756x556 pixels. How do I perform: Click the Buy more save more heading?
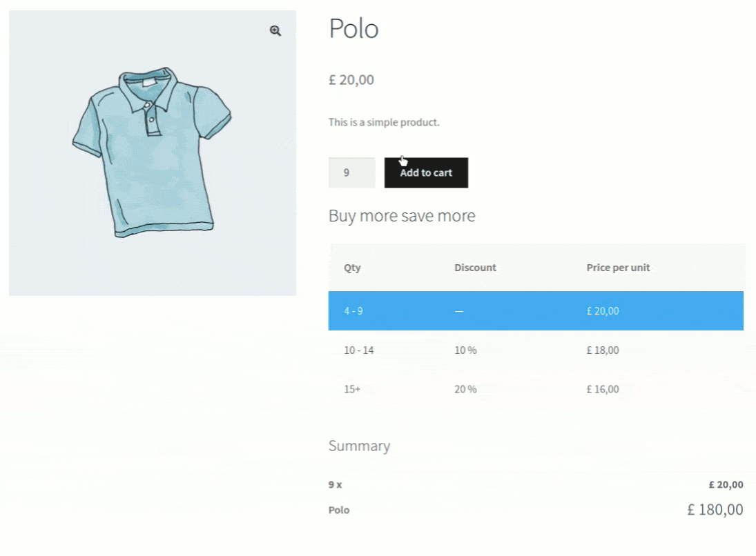click(402, 216)
